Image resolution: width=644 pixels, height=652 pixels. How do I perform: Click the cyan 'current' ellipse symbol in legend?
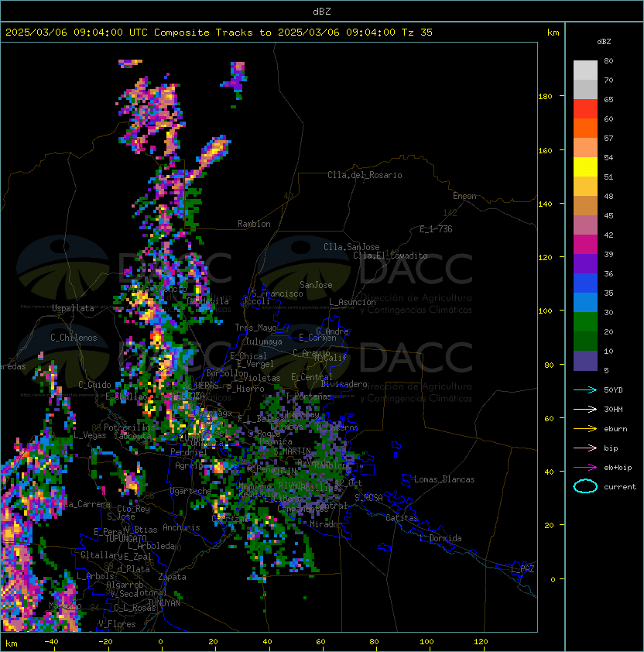pyautogui.click(x=585, y=486)
